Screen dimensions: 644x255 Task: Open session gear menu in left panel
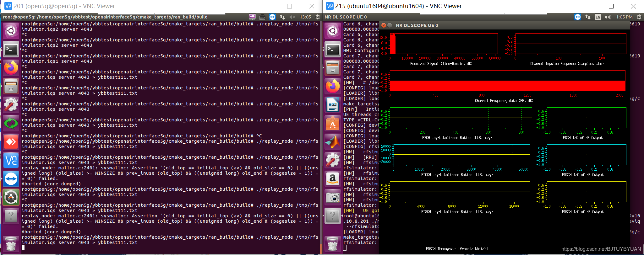[x=318, y=17]
